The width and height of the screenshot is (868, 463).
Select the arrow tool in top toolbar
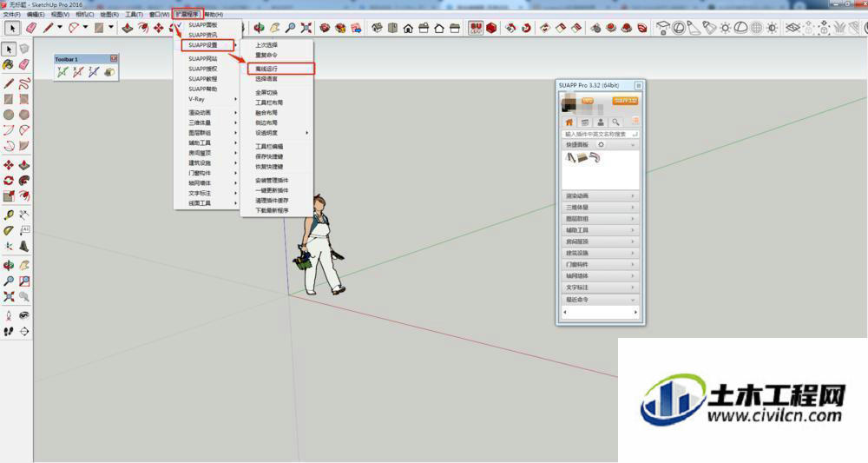point(12,28)
